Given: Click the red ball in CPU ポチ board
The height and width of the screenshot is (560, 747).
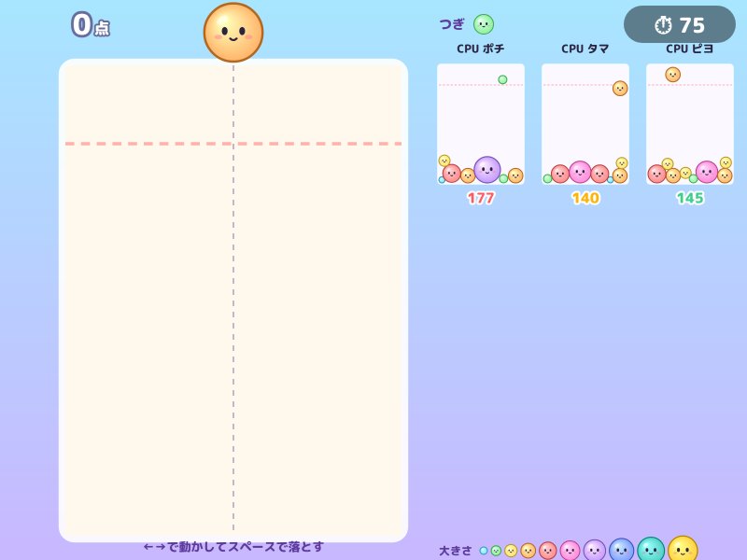Looking at the screenshot, I should 452,174.
